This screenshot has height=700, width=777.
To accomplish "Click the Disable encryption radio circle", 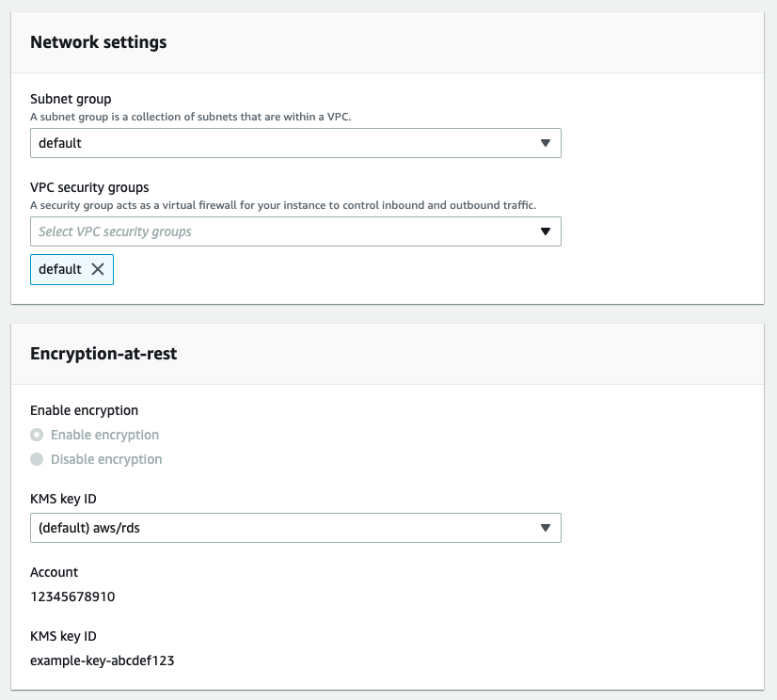I will [36, 459].
